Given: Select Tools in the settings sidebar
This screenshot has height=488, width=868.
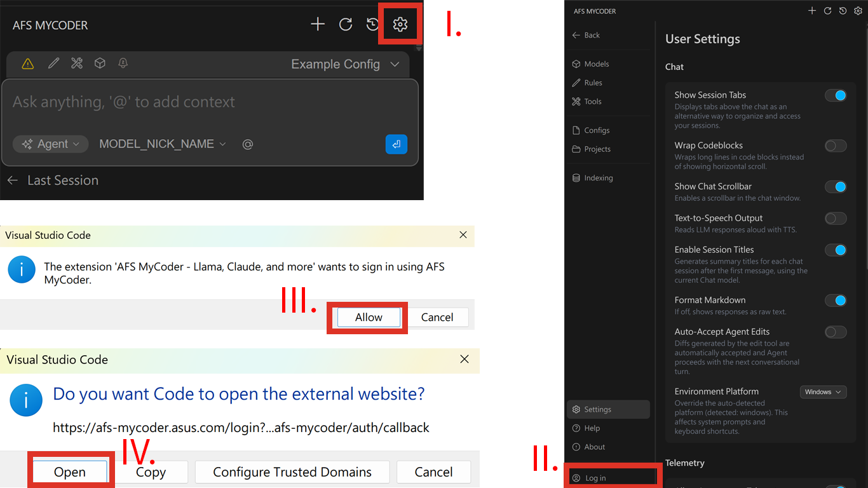Looking at the screenshot, I should click(587, 102).
